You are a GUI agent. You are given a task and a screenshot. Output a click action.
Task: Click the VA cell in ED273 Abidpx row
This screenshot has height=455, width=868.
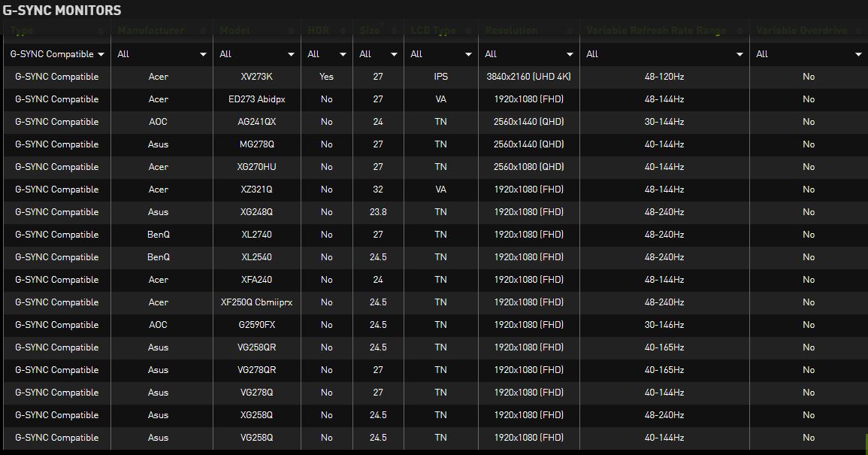coord(441,99)
